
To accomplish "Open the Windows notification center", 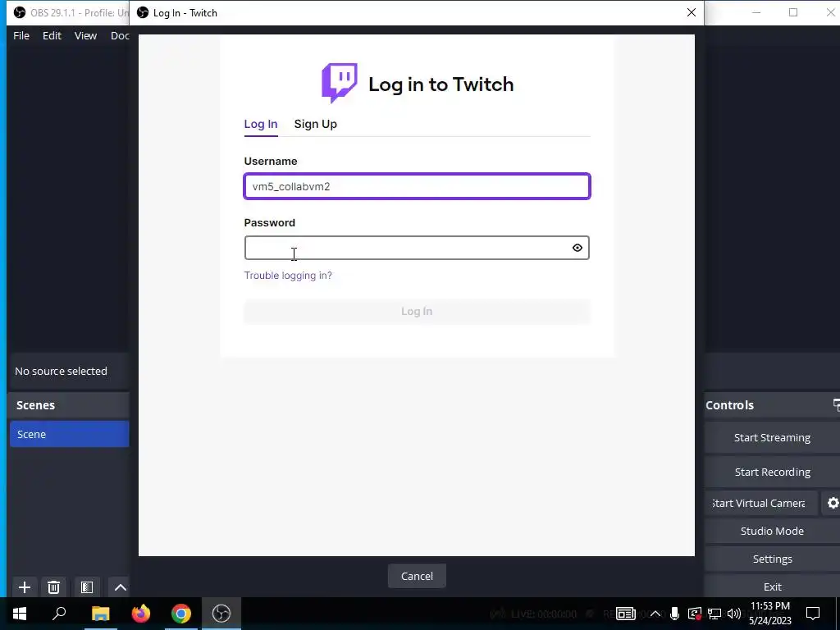I will 813,614.
